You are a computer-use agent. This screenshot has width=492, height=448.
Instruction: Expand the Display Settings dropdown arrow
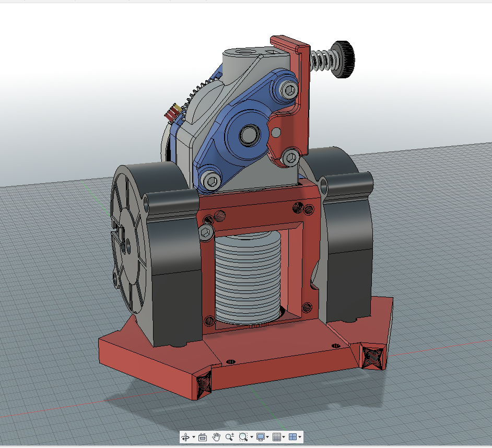coord(267,437)
